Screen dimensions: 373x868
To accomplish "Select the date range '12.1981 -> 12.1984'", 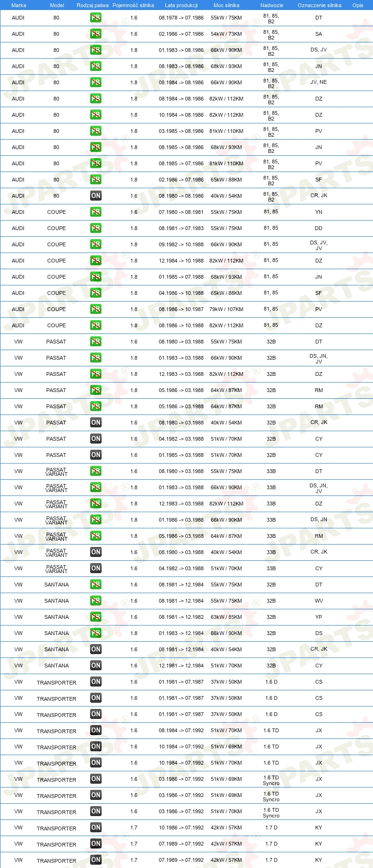I will point(181,666).
